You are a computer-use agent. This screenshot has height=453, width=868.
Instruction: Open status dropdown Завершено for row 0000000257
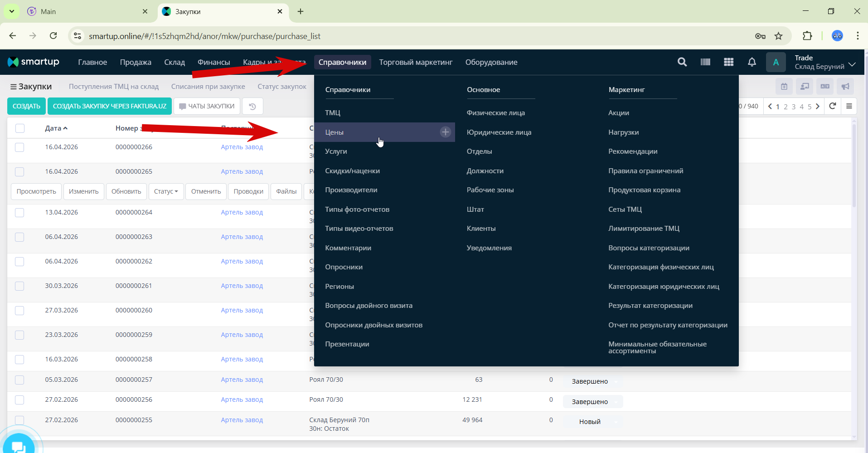point(593,381)
